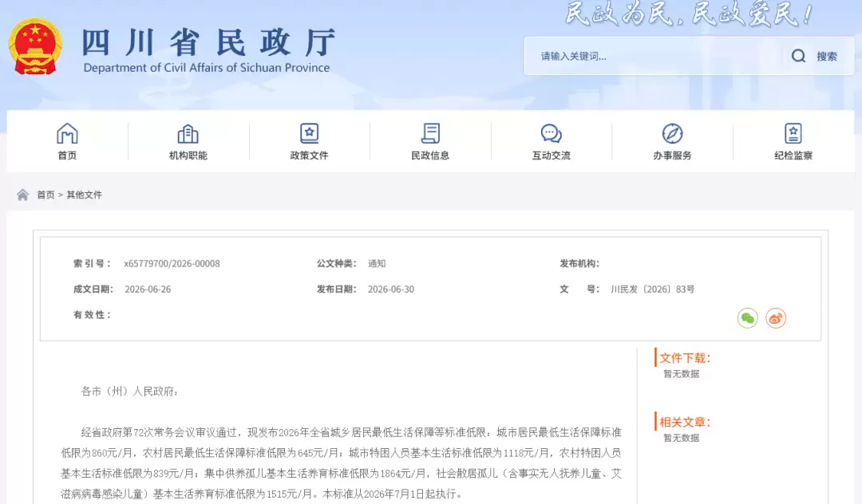
Task: Select the 民政信息 navigation label
Action: (x=430, y=156)
